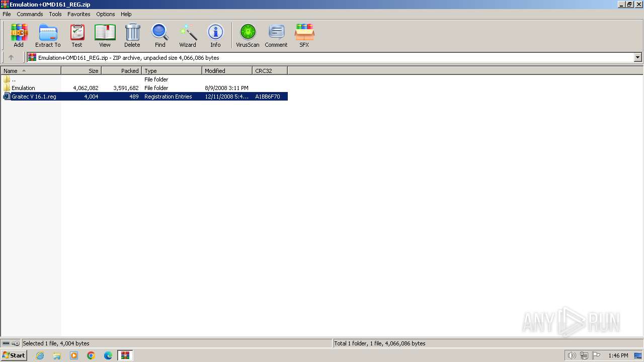The width and height of the screenshot is (644, 362).
Task: Click the 4,004 size cell of reg file
Action: pos(91,97)
